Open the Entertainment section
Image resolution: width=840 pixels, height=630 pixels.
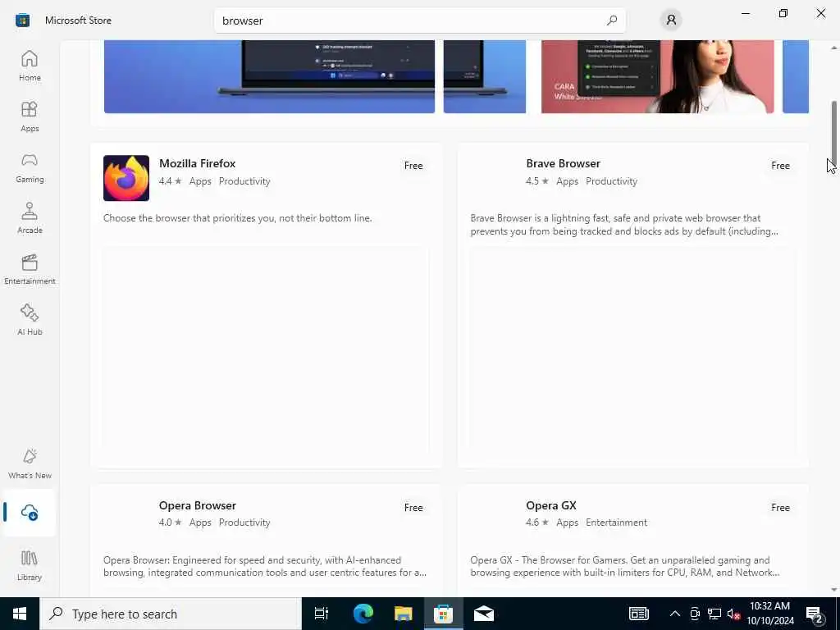pos(30,269)
